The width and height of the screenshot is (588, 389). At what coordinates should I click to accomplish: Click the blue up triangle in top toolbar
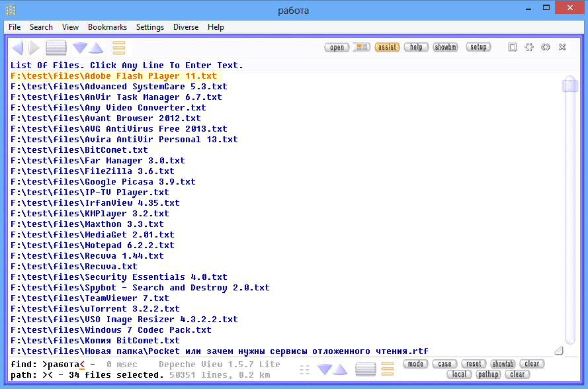coord(96,48)
